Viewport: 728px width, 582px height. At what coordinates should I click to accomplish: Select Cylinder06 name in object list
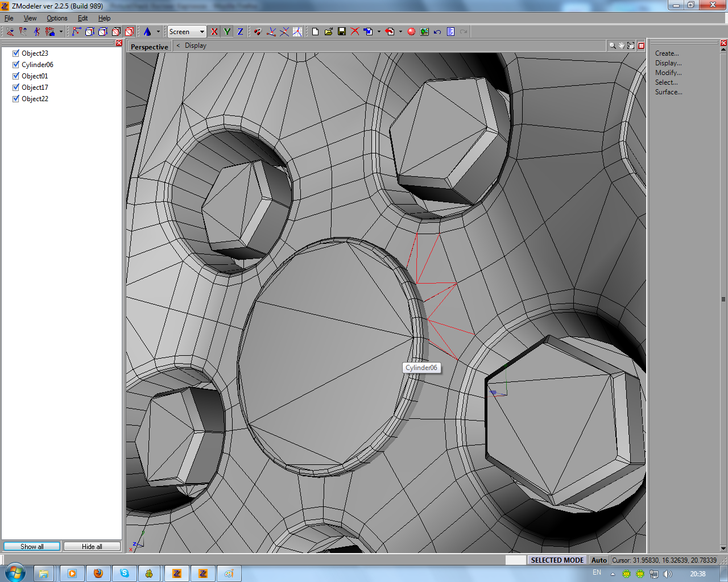point(38,65)
